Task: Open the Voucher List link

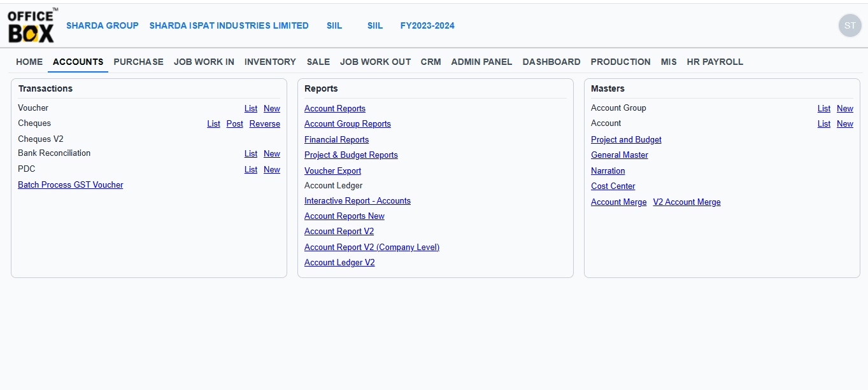Action: 251,109
